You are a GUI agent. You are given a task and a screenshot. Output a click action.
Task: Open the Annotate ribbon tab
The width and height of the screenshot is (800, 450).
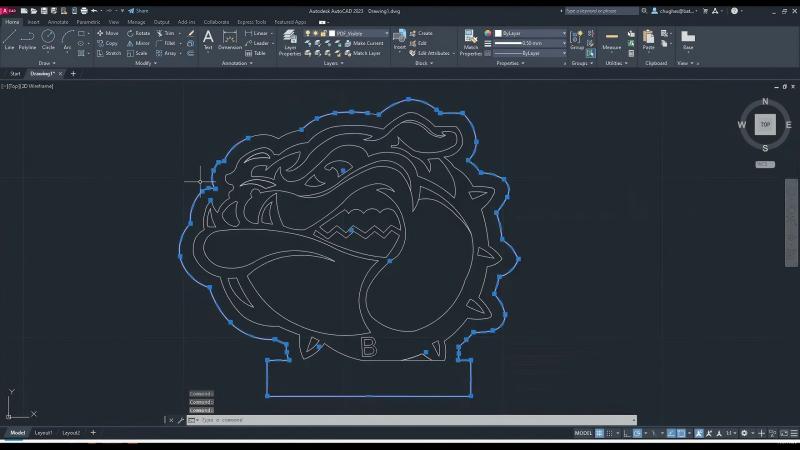[x=58, y=22]
